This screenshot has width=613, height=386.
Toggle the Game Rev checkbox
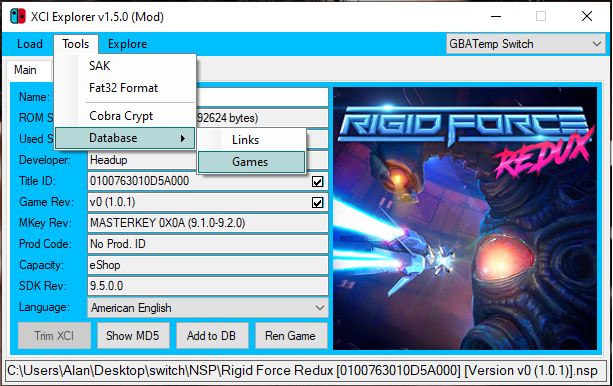(317, 203)
